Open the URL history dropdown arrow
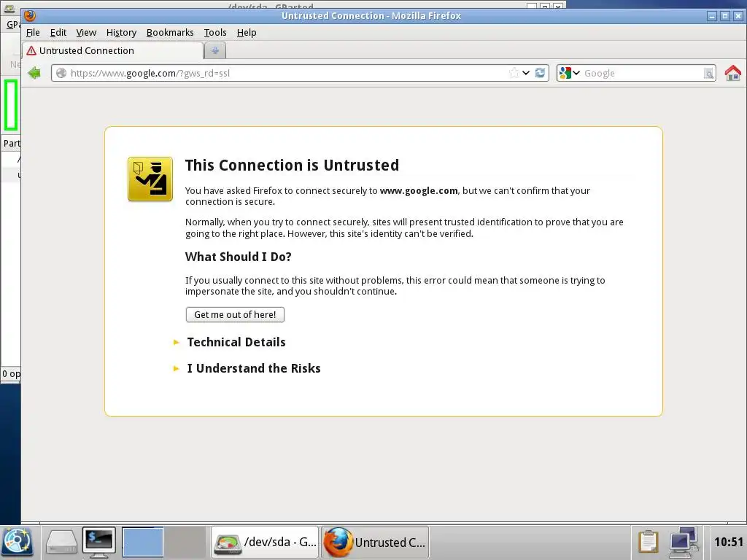 pos(526,73)
